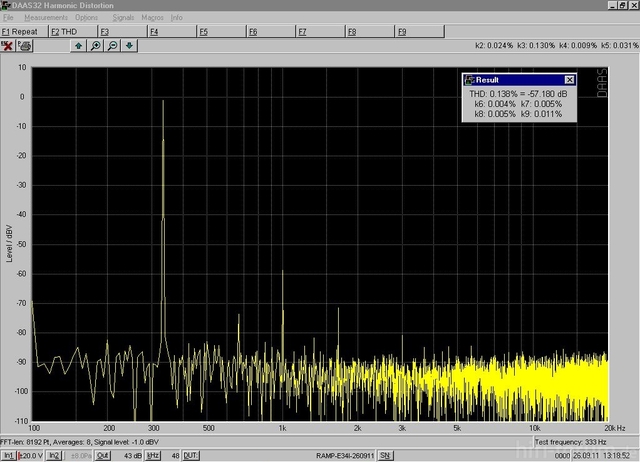640x462 pixels.
Task: Toggle the In2 input channel button
Action: click(x=55, y=455)
